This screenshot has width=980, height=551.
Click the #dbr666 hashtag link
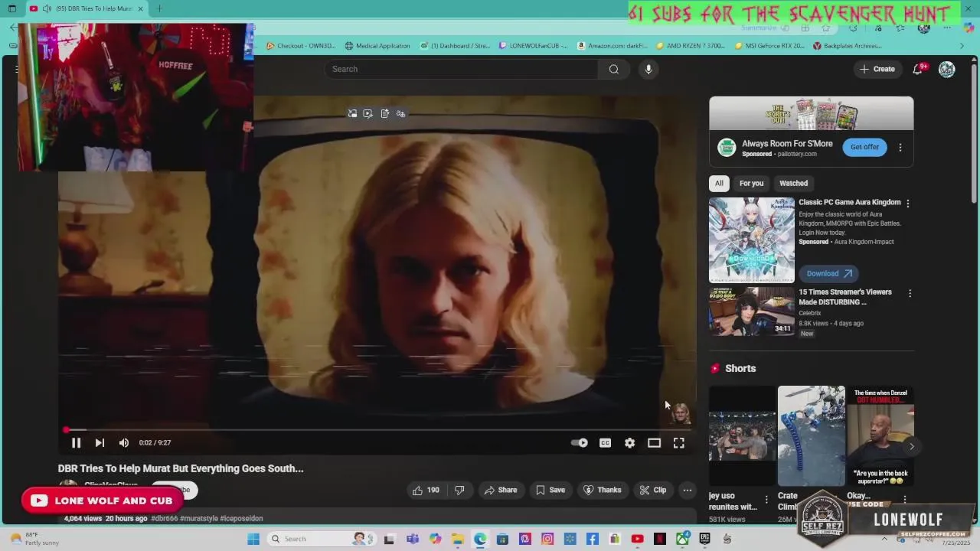click(x=164, y=518)
